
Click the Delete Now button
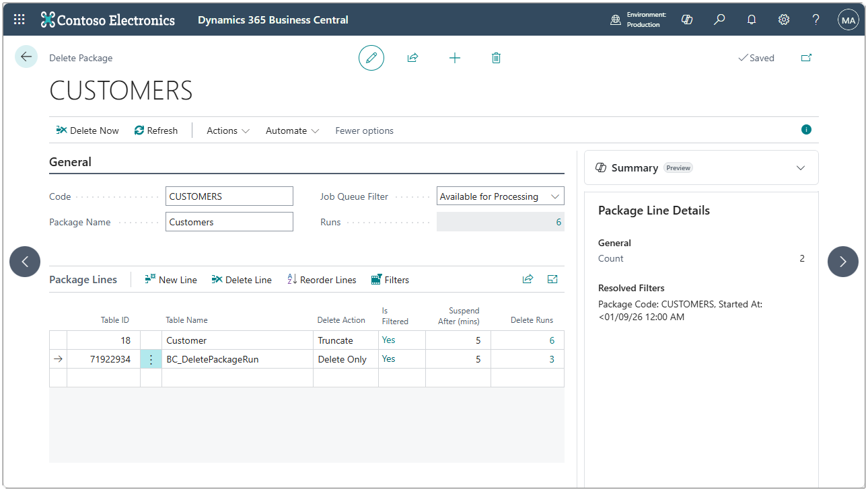(x=87, y=130)
